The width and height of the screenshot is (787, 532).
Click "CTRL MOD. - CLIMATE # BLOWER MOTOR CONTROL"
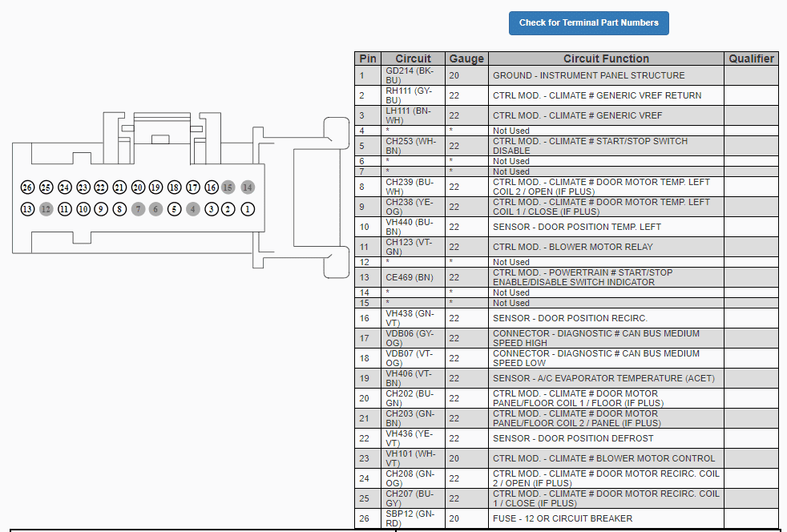click(603, 459)
